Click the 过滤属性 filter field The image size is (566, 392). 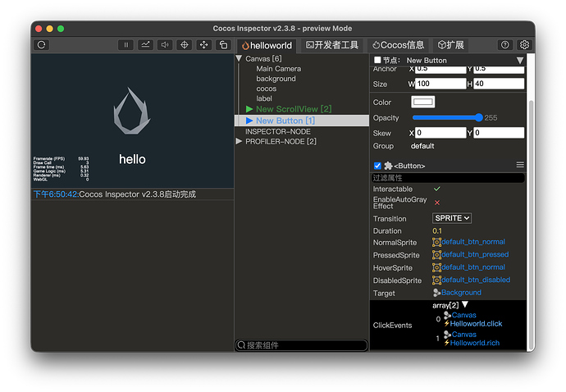click(448, 178)
